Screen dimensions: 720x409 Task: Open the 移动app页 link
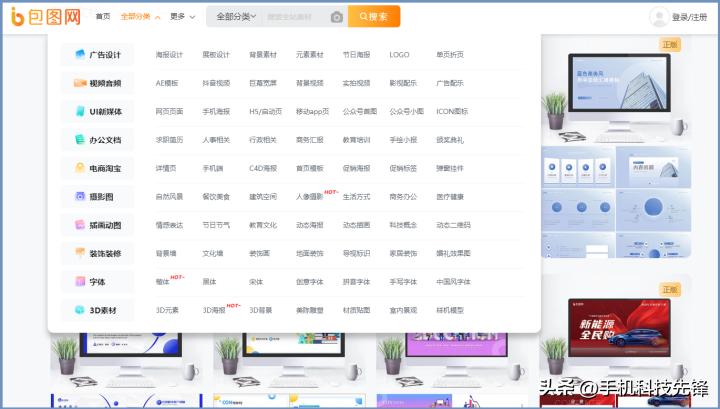tap(313, 112)
